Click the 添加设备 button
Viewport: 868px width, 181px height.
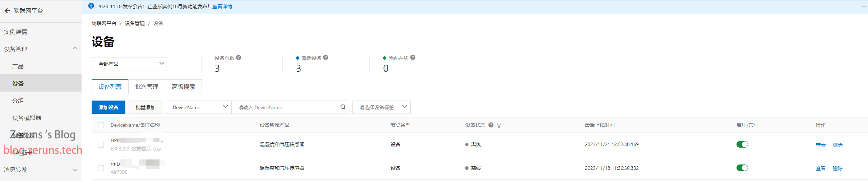click(108, 107)
